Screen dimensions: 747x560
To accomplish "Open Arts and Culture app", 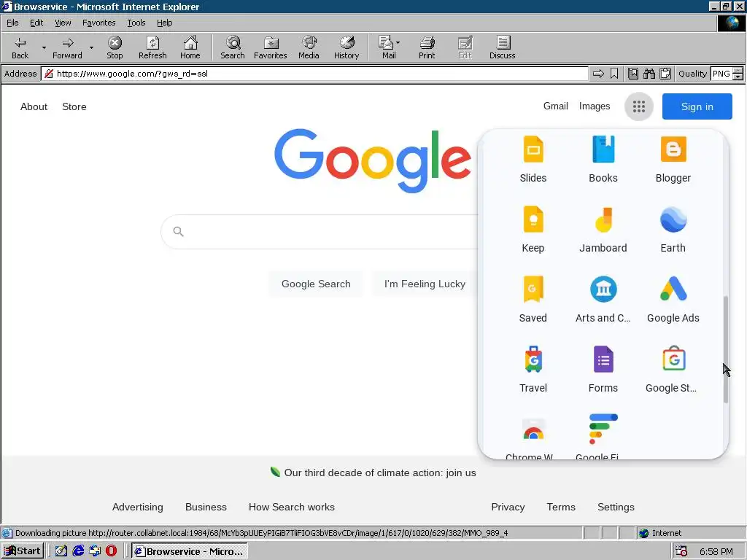I will coord(603,300).
